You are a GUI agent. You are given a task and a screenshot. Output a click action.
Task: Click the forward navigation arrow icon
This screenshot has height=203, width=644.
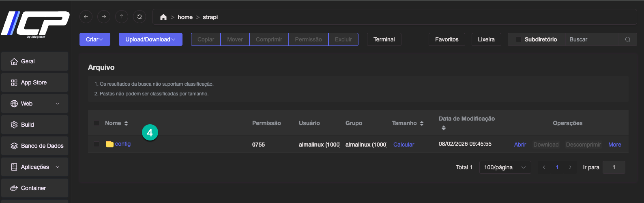click(104, 17)
